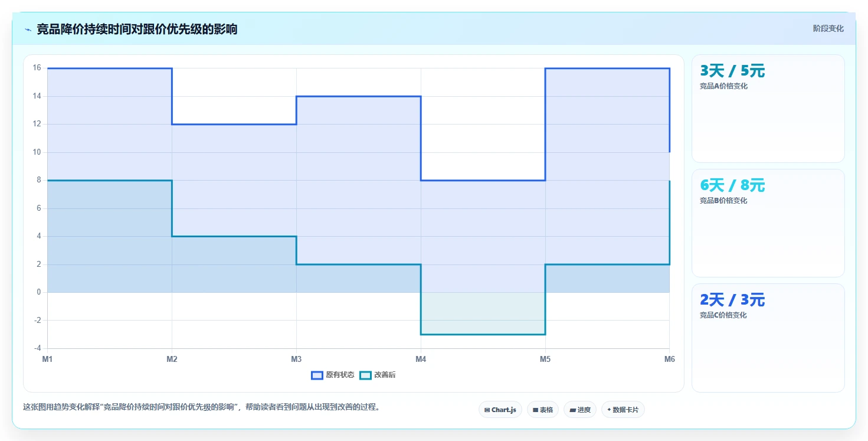Click the 3天 / 5元 value
Viewport: 868px width, 441px height.
pos(732,71)
